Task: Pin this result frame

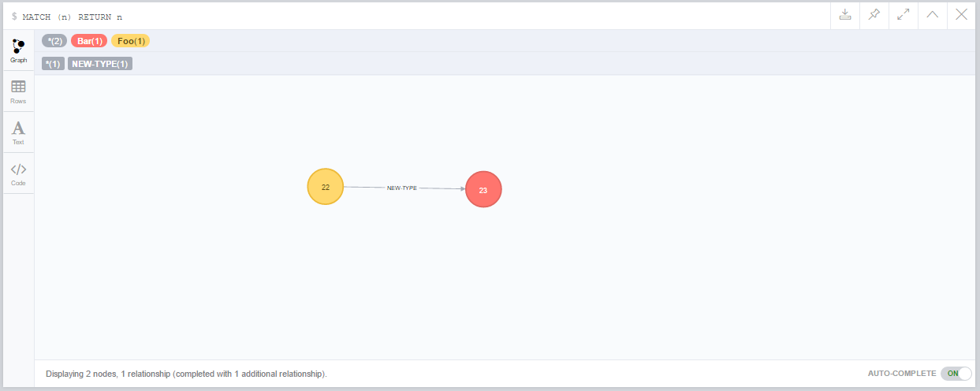Action: click(x=874, y=15)
